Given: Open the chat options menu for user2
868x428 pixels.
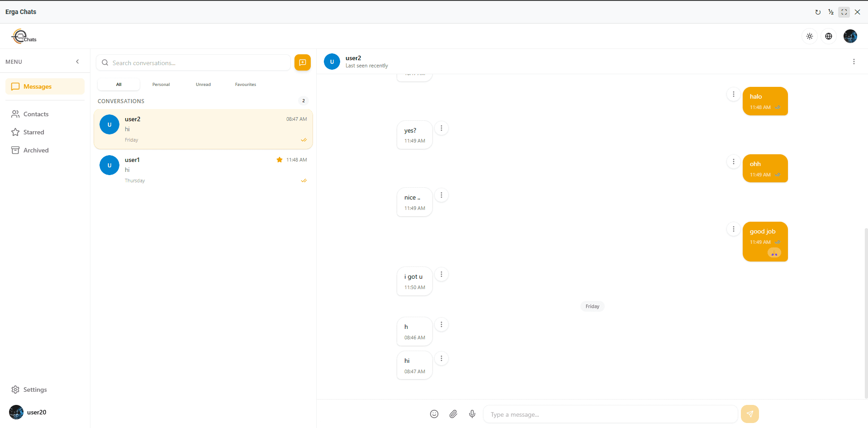Looking at the screenshot, I should tap(854, 62).
